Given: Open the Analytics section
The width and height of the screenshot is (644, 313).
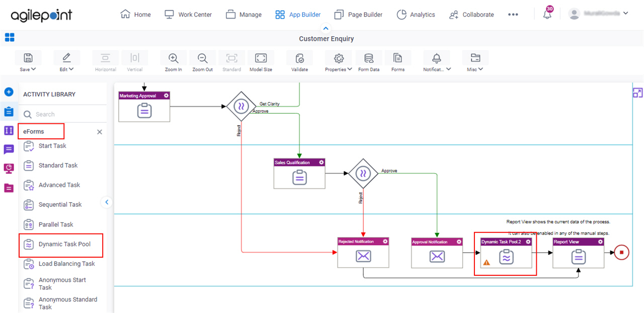Looking at the screenshot, I should pos(416,15).
